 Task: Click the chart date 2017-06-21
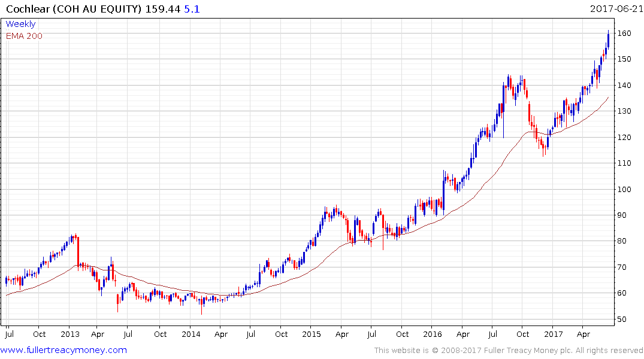[616, 8]
